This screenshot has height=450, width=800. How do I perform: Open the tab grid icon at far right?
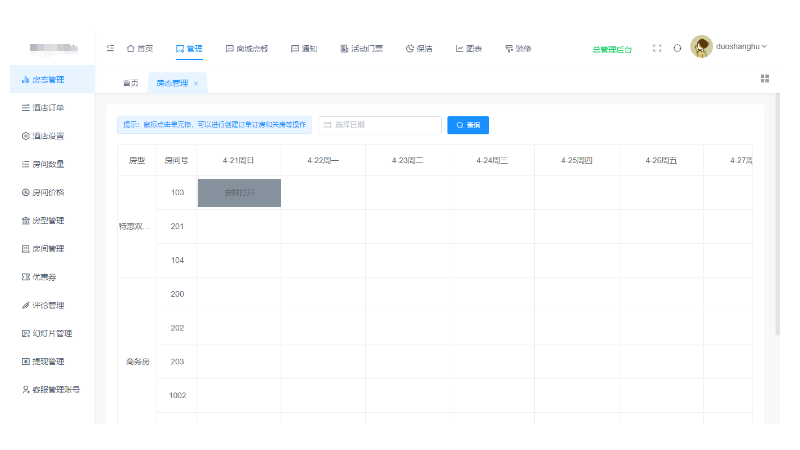tap(765, 78)
